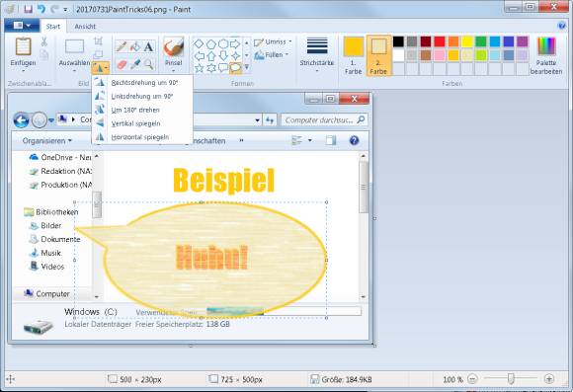
Task: Select the Text tool
Action: (x=148, y=46)
